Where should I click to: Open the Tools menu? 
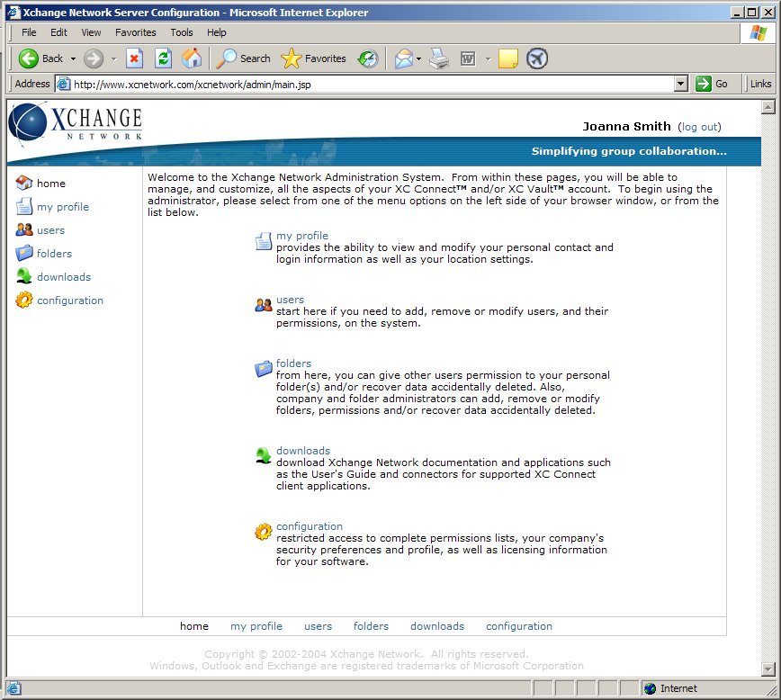click(x=182, y=32)
